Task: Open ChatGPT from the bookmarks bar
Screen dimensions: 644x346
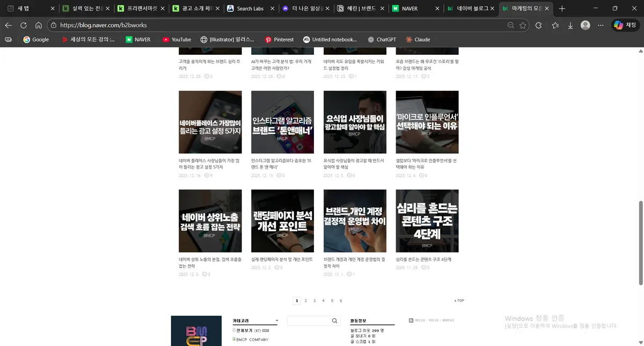Action: tap(382, 39)
